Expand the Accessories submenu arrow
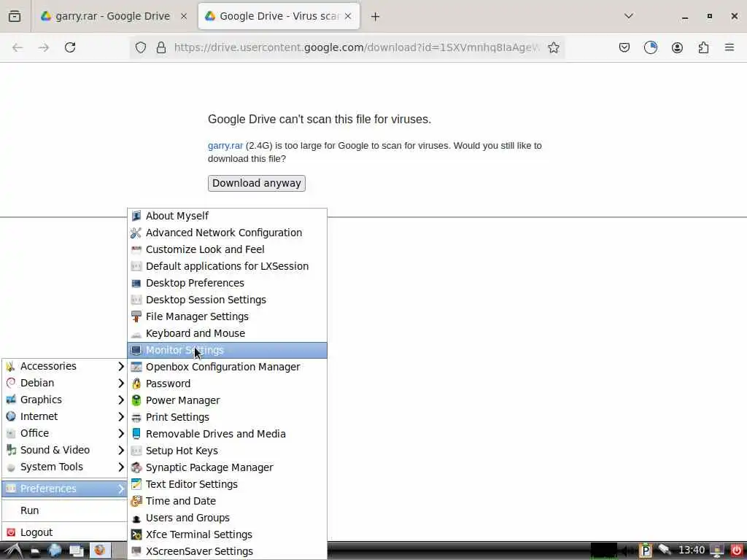This screenshot has height=560, width=747. (120, 366)
